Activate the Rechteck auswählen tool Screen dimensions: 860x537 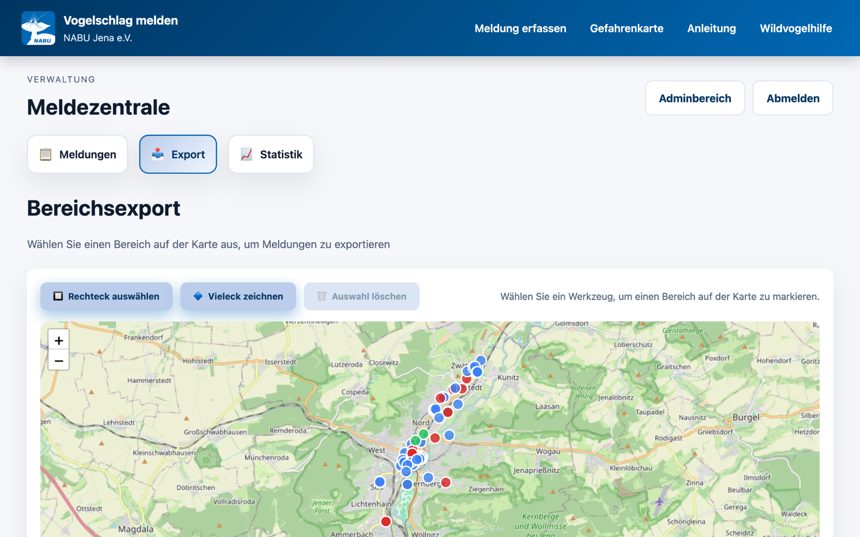pyautogui.click(x=106, y=296)
